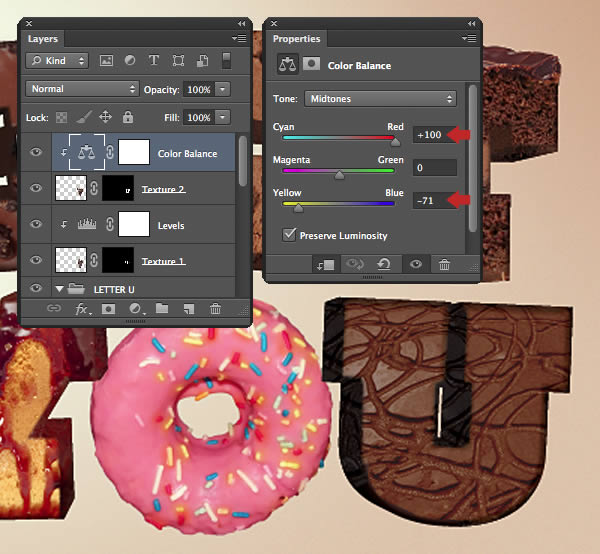Collapse the LETTER U group
This screenshot has width=600, height=554.
[59, 289]
